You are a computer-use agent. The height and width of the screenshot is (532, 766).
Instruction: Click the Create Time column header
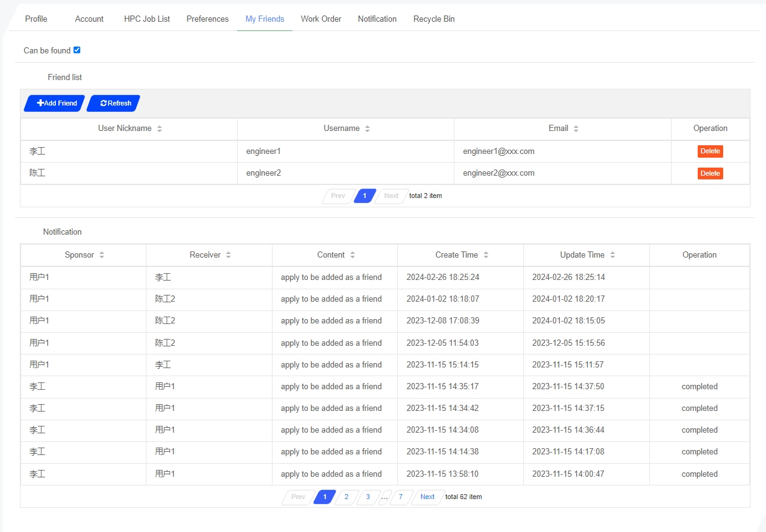(x=461, y=255)
